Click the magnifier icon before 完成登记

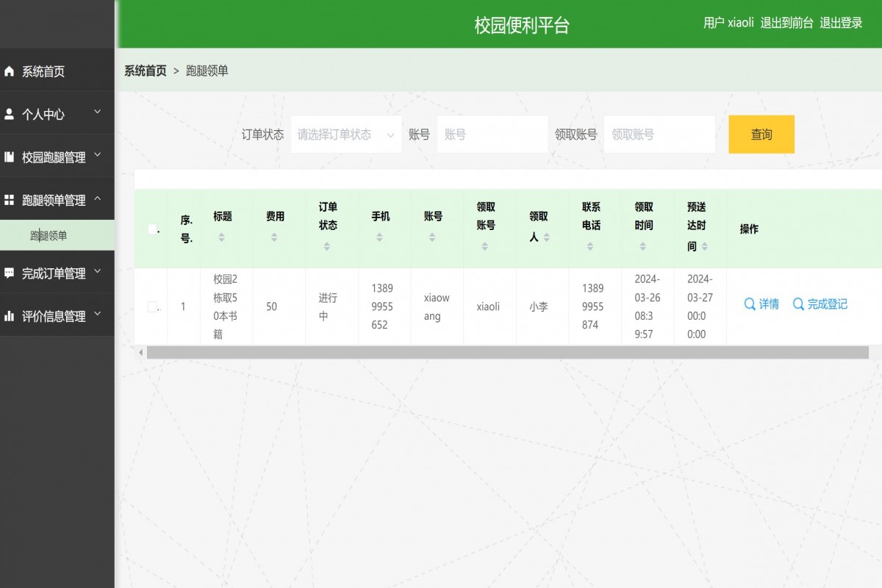pos(797,304)
